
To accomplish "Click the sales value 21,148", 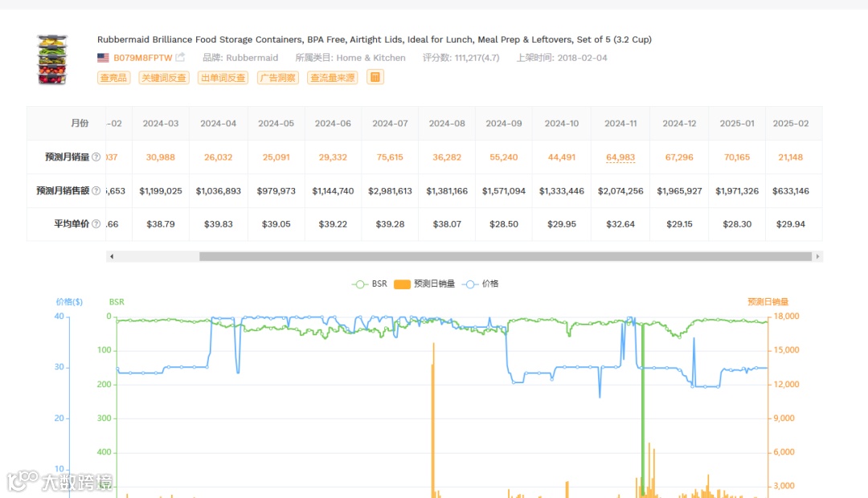I will tap(791, 157).
